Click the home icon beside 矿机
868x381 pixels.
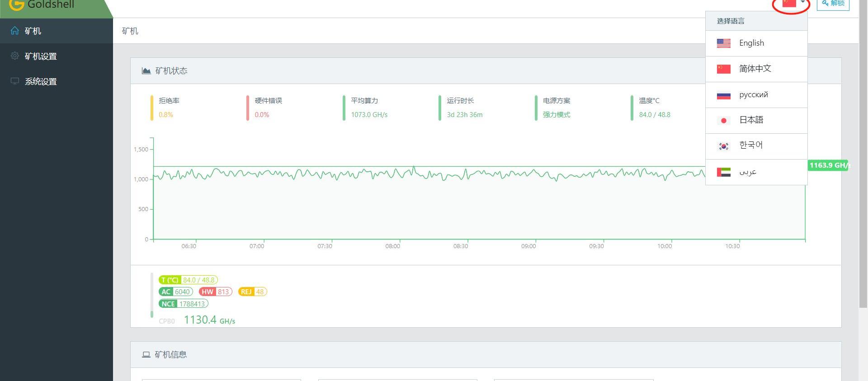[x=15, y=31]
